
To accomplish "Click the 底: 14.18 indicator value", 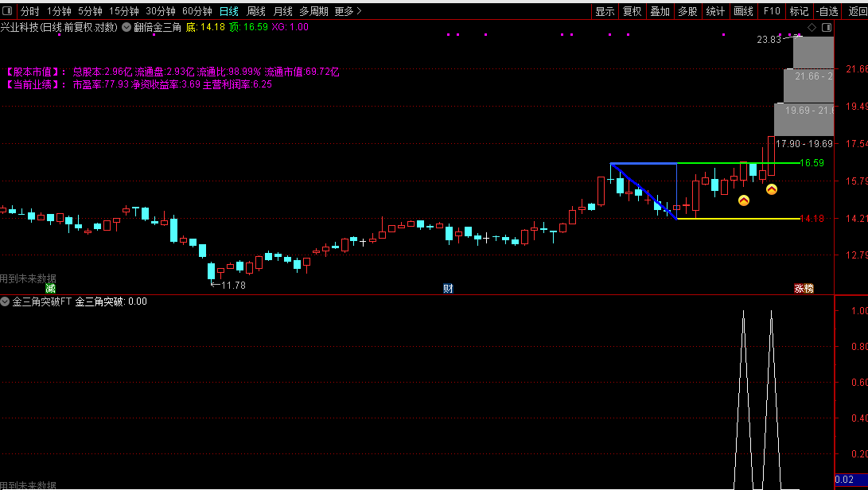I will coord(205,27).
